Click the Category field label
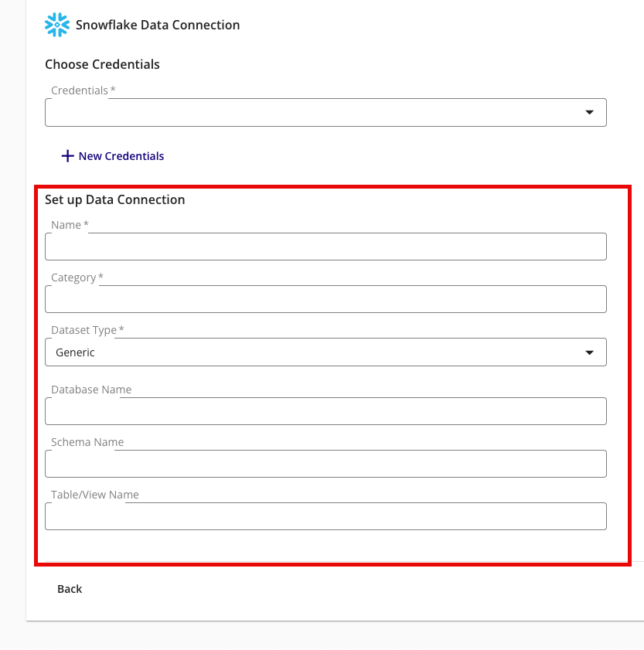The width and height of the screenshot is (644, 650). [73, 277]
